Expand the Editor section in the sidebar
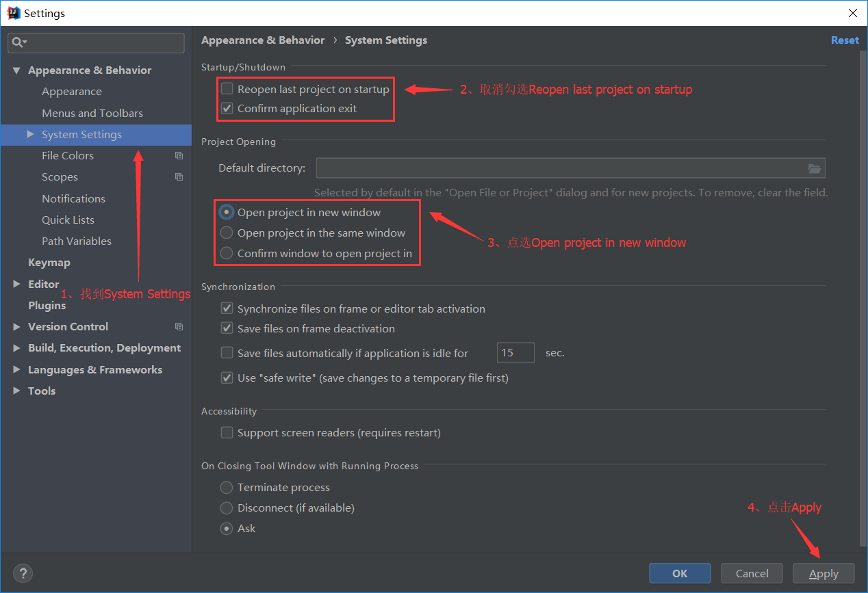 tap(16, 284)
